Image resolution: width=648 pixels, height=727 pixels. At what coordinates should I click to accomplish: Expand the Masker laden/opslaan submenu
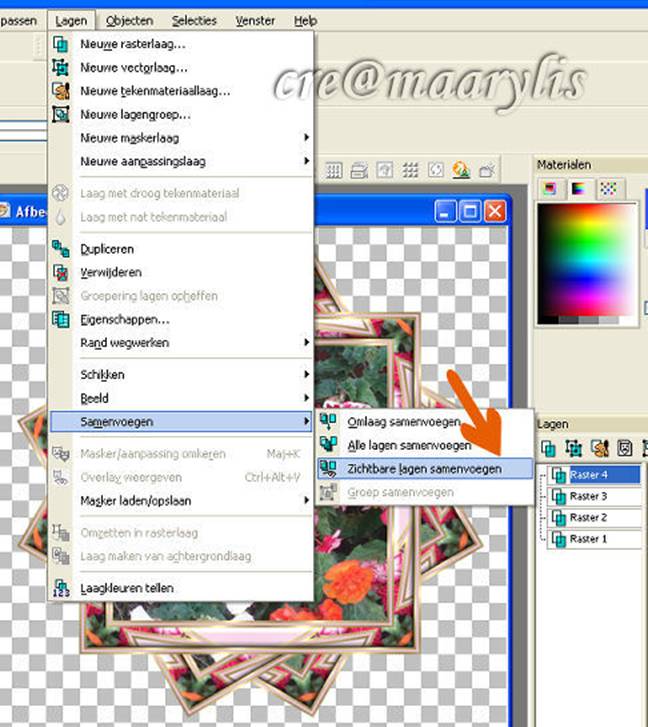pos(181,501)
